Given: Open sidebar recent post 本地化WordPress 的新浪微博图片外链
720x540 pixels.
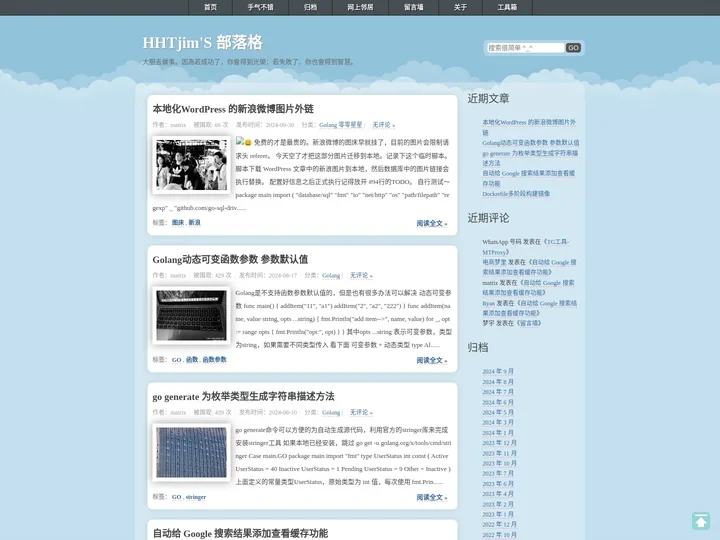Looking at the screenshot, I should (x=529, y=127).
